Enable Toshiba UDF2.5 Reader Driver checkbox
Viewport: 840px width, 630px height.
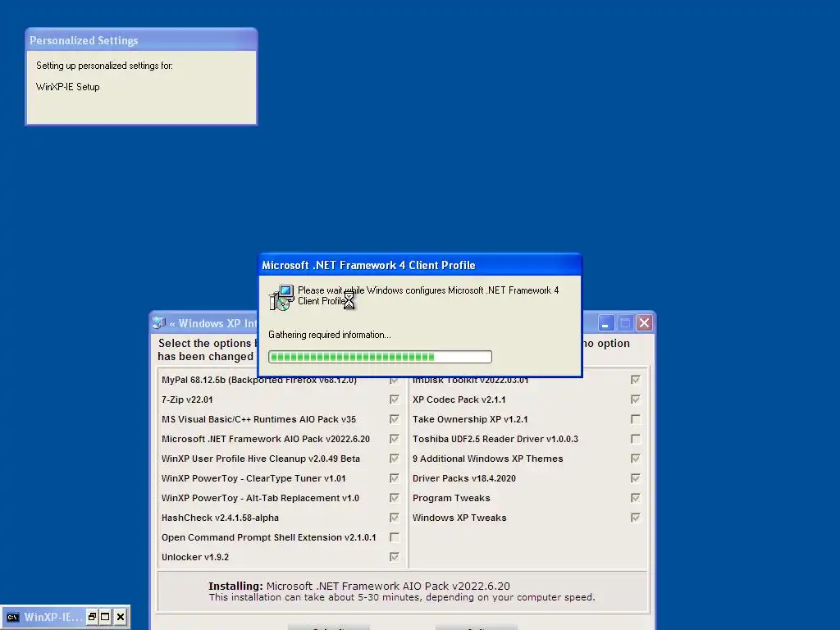click(x=636, y=439)
